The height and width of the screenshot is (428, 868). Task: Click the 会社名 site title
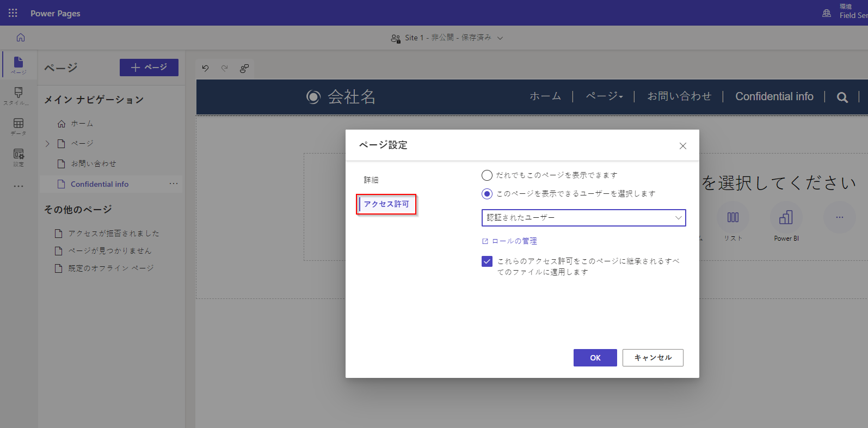[352, 97]
